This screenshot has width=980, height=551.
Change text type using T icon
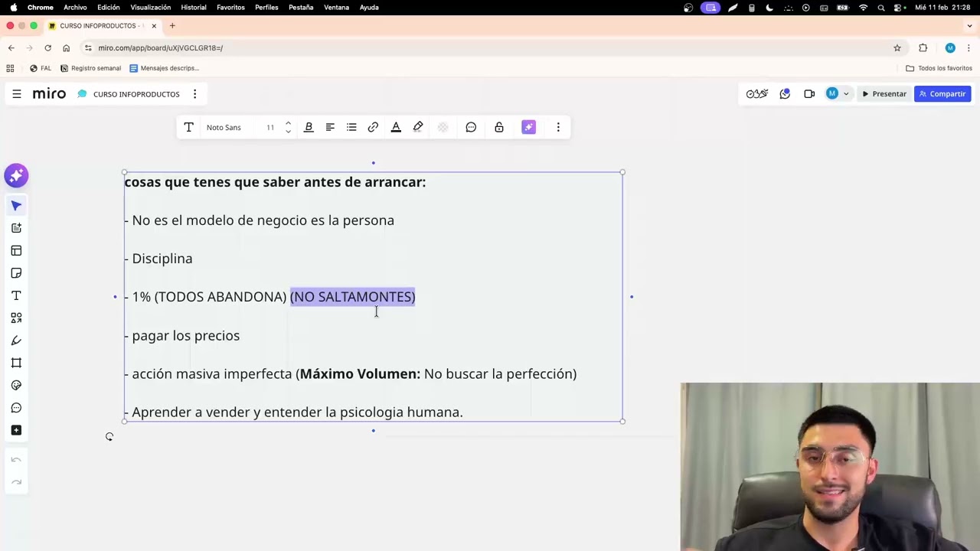[x=188, y=127]
